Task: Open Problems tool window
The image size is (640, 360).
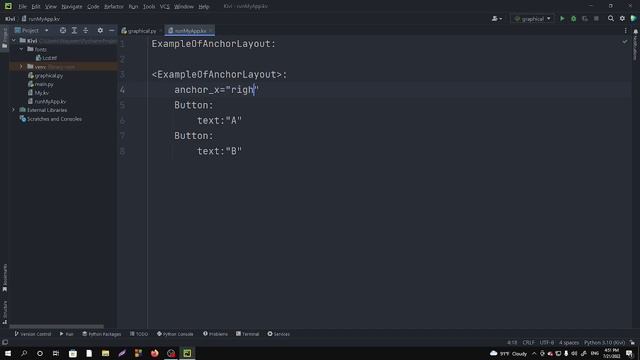Action: tap(215, 334)
